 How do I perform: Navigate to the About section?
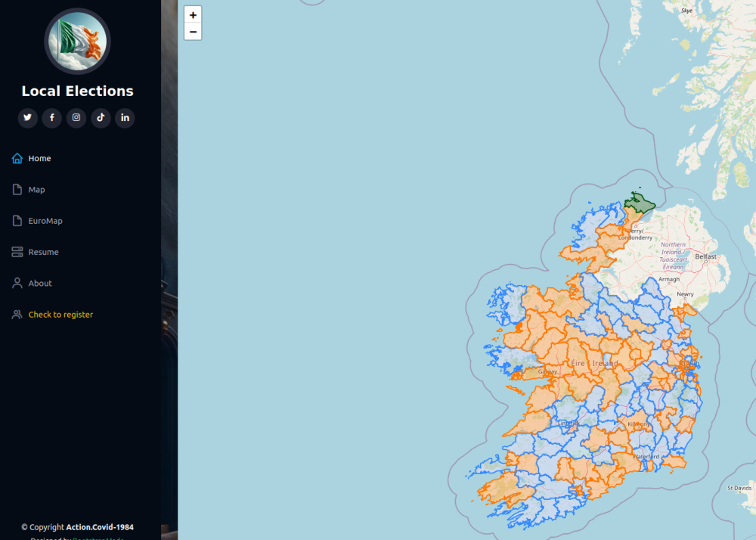tap(40, 284)
